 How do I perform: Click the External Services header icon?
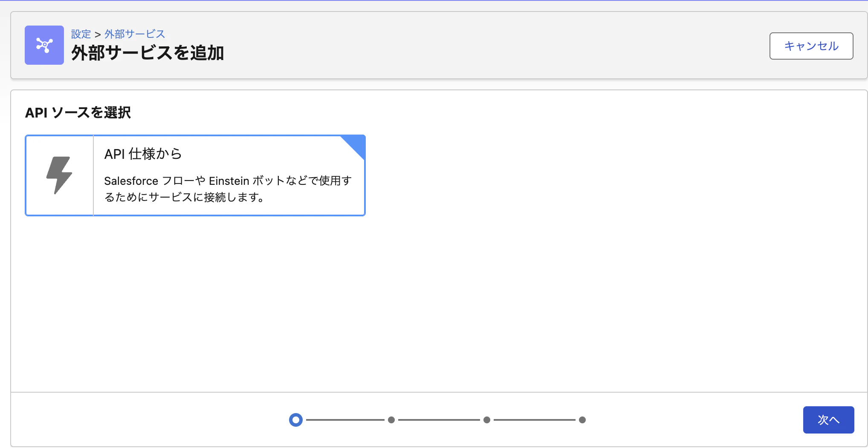coord(44,45)
